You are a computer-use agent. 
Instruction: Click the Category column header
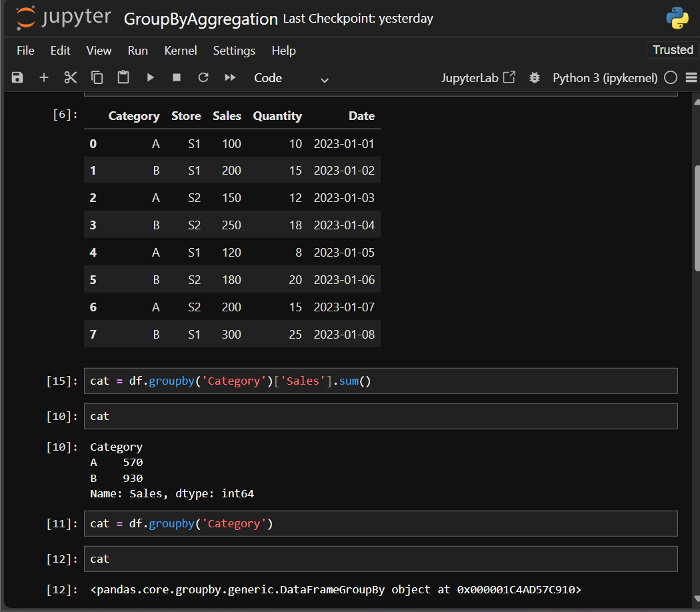[134, 116]
